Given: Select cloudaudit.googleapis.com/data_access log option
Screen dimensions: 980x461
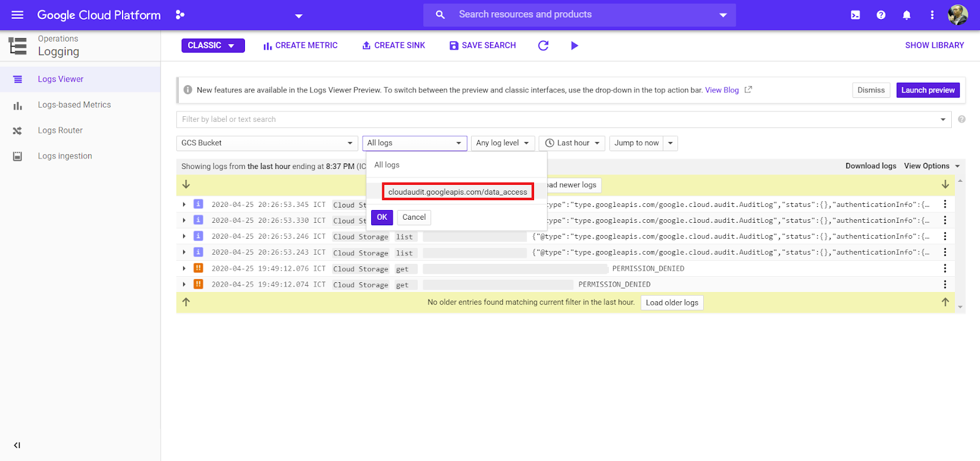Looking at the screenshot, I should coord(458,192).
